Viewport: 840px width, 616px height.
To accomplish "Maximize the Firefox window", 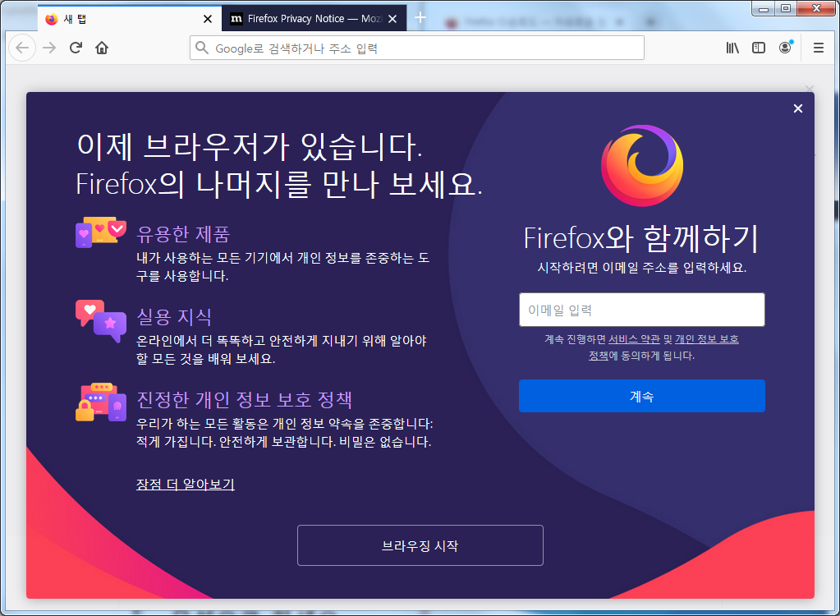I will [x=785, y=8].
